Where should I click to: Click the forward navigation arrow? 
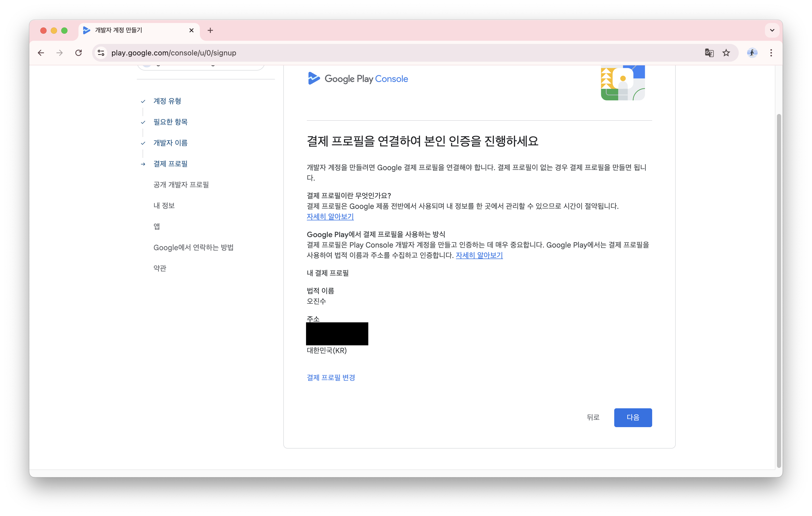[59, 53]
